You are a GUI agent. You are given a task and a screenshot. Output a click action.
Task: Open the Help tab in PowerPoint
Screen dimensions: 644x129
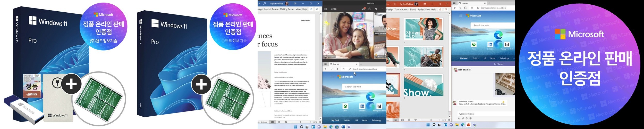tap(434, 10)
